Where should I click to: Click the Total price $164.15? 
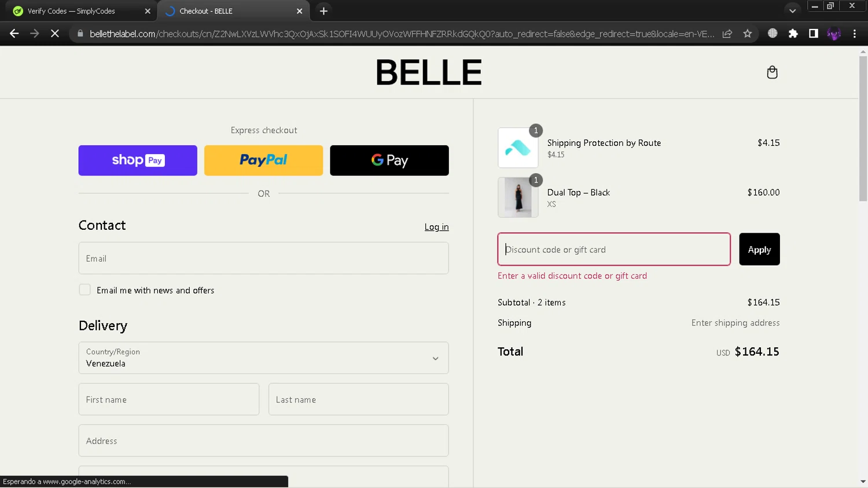[757, 351]
